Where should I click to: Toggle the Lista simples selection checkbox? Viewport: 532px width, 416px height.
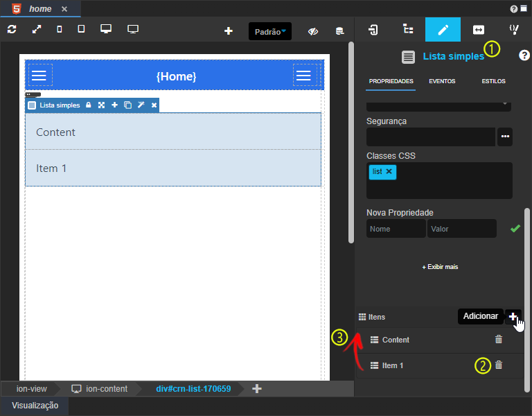[32, 105]
